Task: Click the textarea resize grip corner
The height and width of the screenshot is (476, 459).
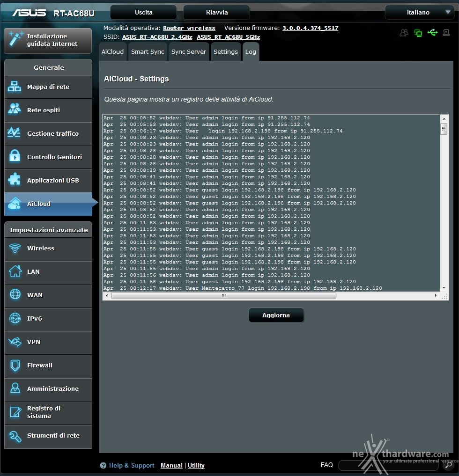Action: [x=444, y=297]
